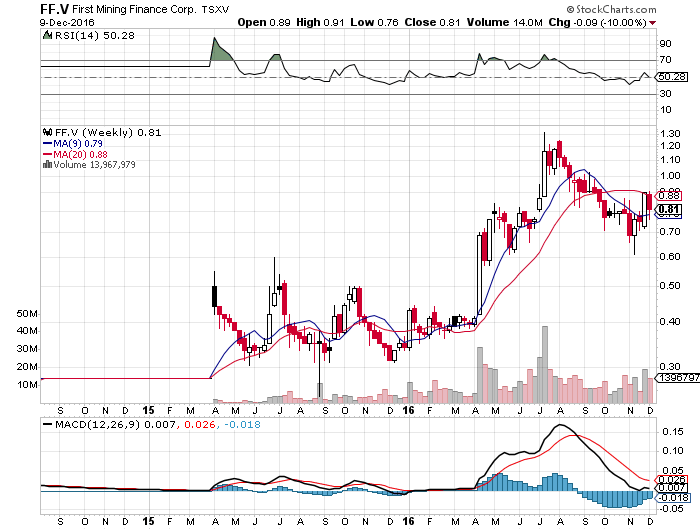Click the RSI 30 axis label
700x530 pixels.
coord(665,93)
